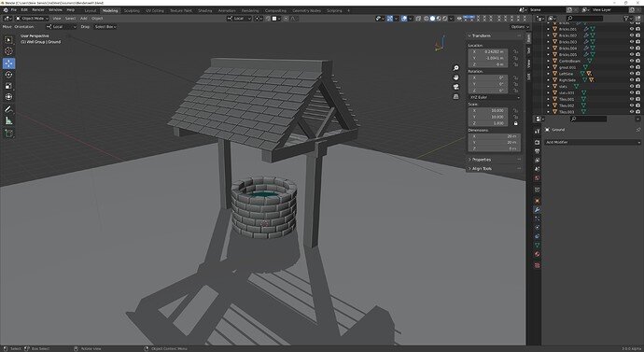Switch to the Shading workspace tab

(205, 10)
